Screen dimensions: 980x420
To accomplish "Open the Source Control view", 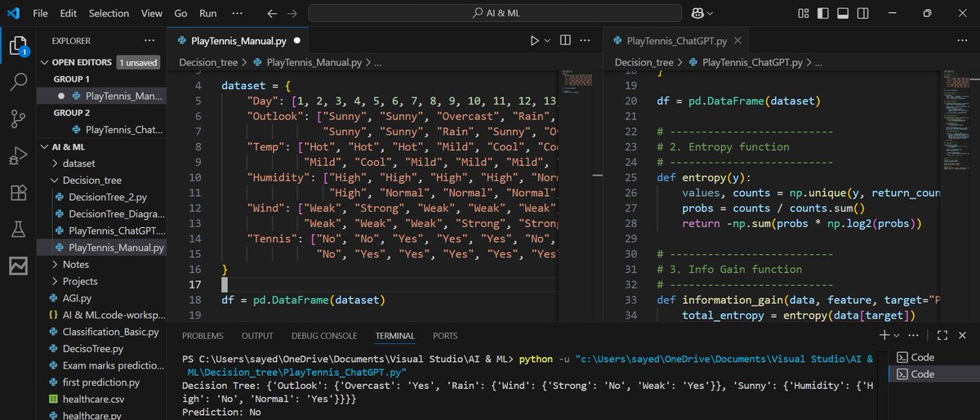I will pyautogui.click(x=18, y=118).
